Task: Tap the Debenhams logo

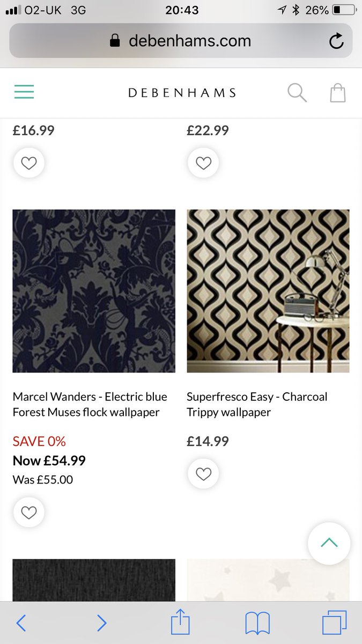Action: 182,93
